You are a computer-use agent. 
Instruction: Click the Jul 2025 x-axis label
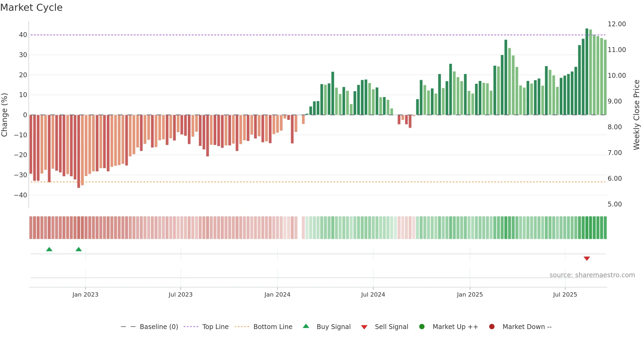[x=565, y=295]
